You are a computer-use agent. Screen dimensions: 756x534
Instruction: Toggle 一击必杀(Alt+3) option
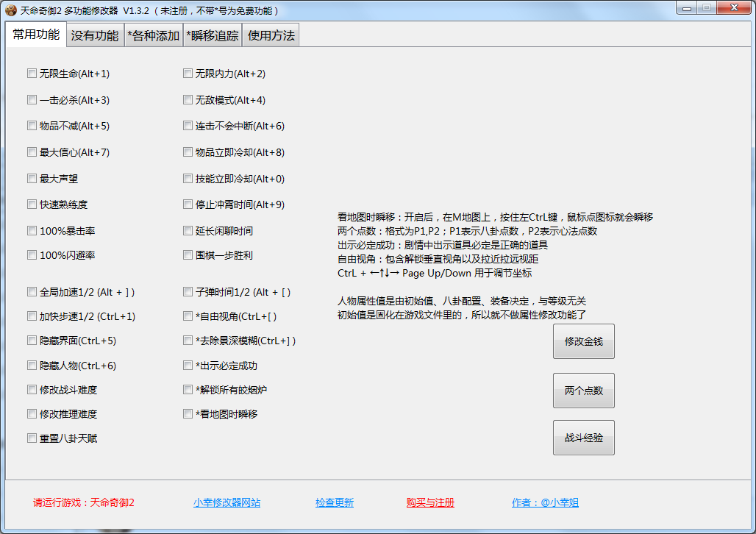tap(32, 99)
